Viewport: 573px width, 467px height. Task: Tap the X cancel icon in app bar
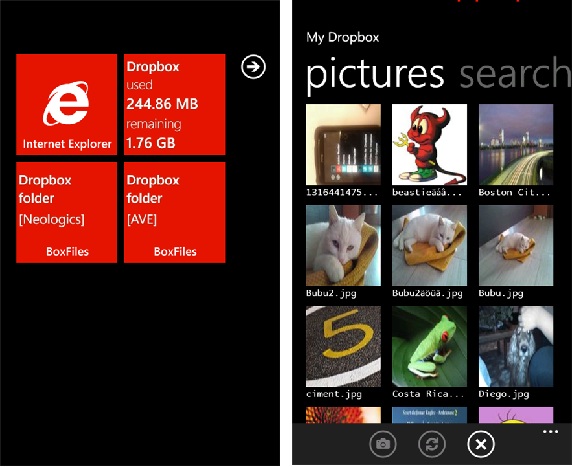pyautogui.click(x=481, y=444)
